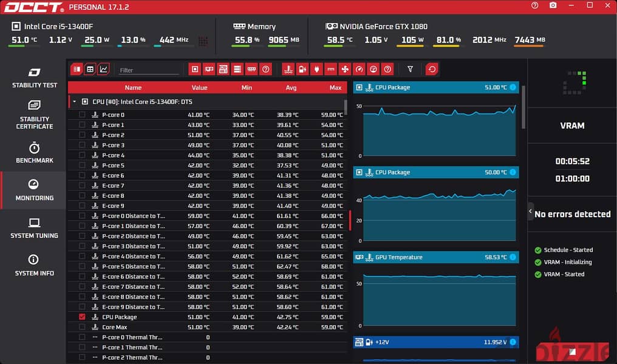Screen dimensions: 617x364
Task: Open System Info in sidebar
Action: click(x=34, y=265)
